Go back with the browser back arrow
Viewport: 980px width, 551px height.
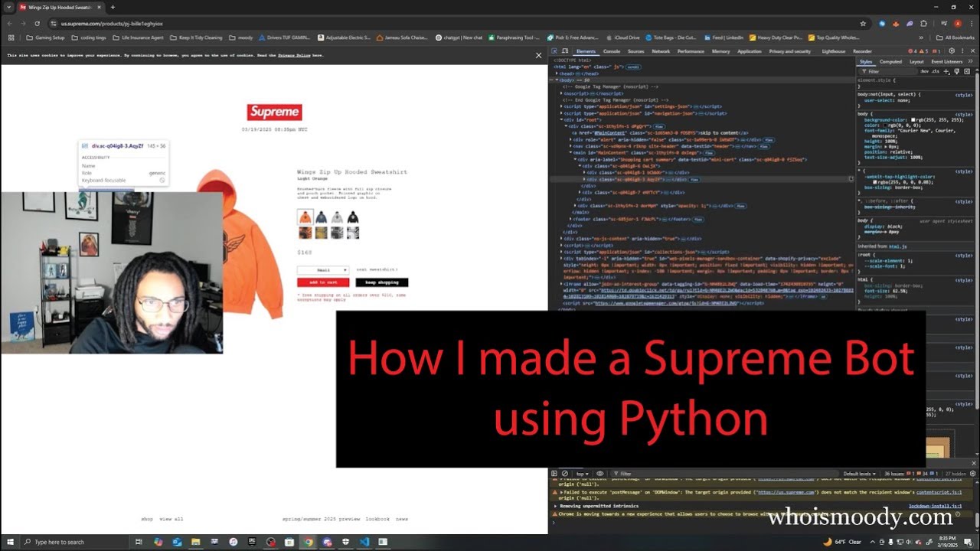(10, 24)
